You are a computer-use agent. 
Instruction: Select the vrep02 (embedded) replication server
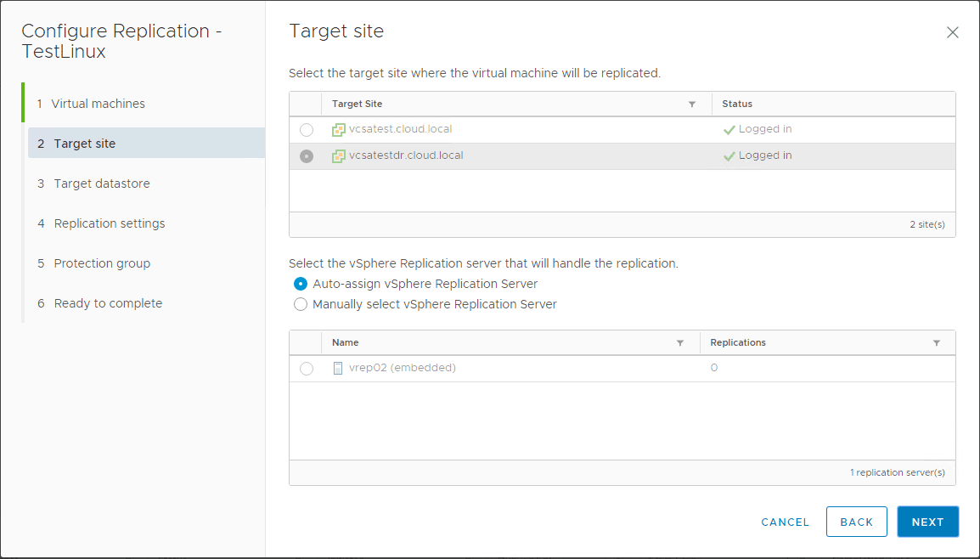(x=306, y=367)
